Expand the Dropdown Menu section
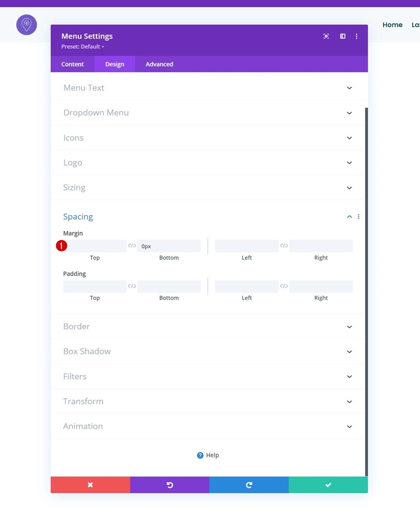This screenshot has width=420, height=513. point(208,113)
